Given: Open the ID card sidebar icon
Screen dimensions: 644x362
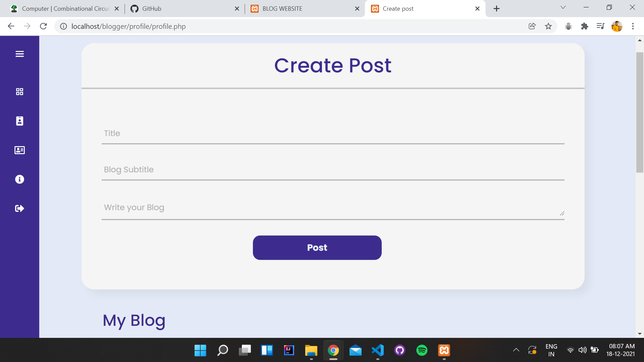Looking at the screenshot, I should coord(19,150).
